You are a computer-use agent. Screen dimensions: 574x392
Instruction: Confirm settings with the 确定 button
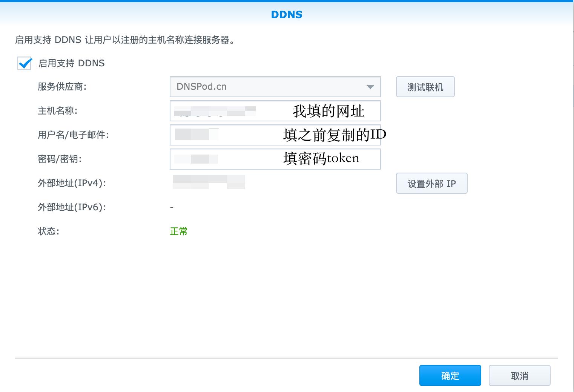pyautogui.click(x=450, y=375)
